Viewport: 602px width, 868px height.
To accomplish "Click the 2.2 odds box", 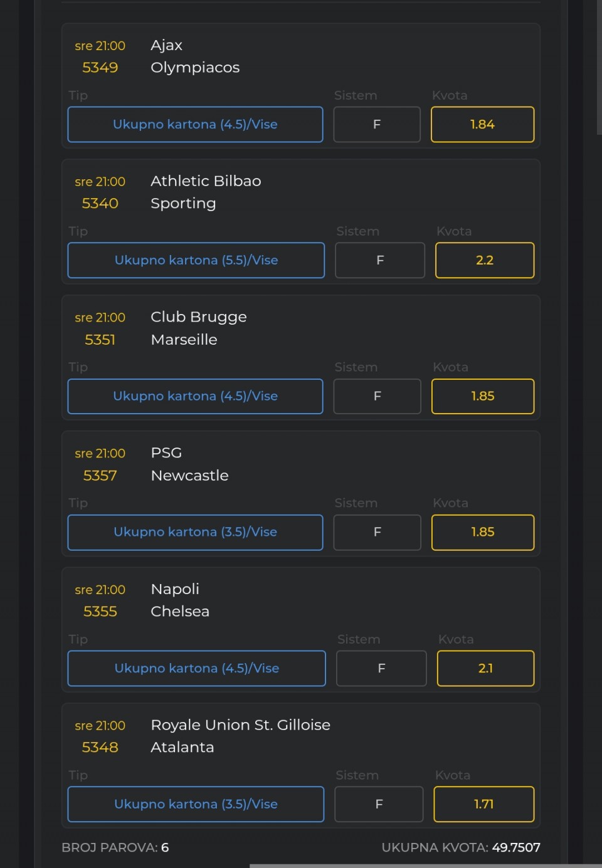I will point(485,260).
